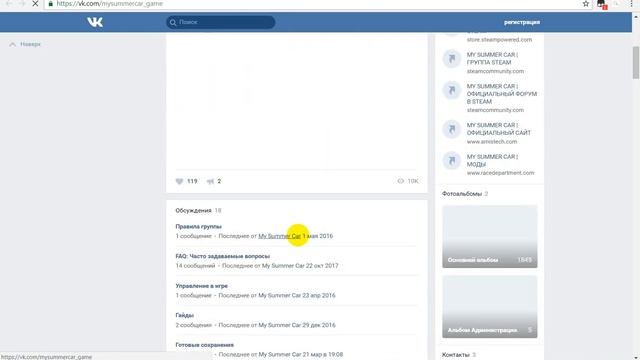Click the date 22 окт 2017
The width and height of the screenshot is (640, 360).
(x=322, y=266)
